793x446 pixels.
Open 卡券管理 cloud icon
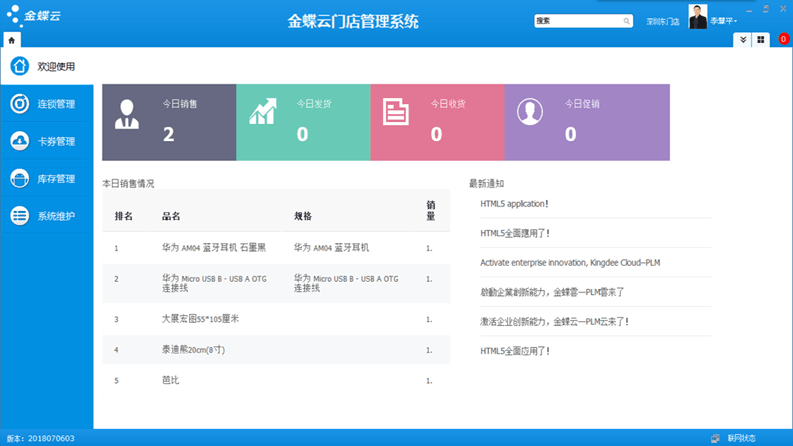click(x=20, y=141)
